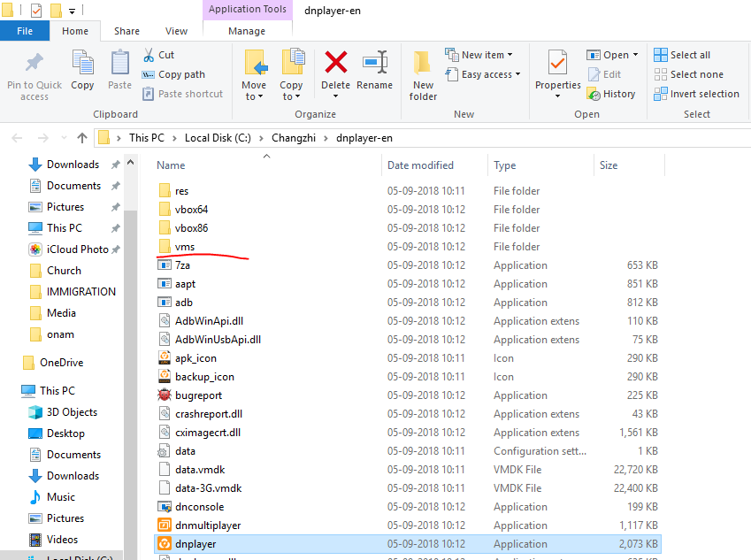Click the New folder icon

pyautogui.click(x=422, y=62)
